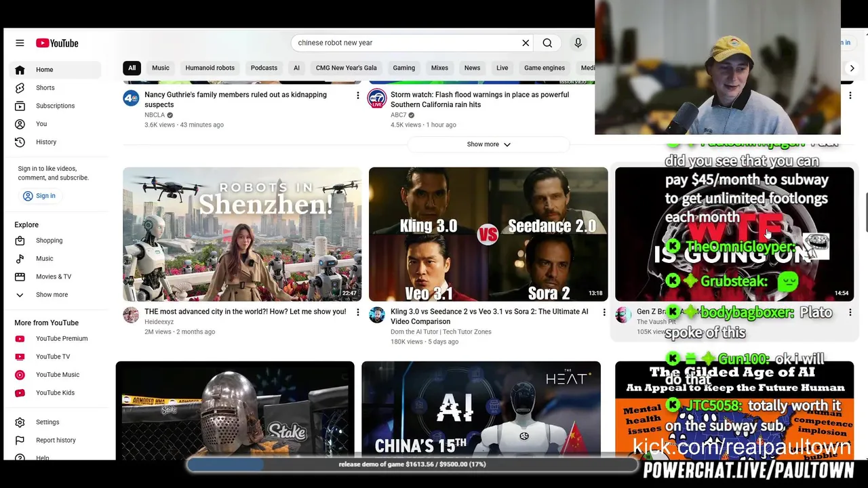Open options menu for Nancy Guthrie video
This screenshot has width=868, height=488.
tap(358, 96)
